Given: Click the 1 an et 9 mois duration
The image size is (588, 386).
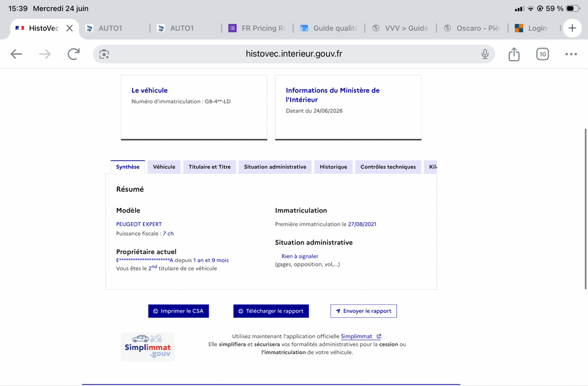Looking at the screenshot, I should tap(211, 260).
